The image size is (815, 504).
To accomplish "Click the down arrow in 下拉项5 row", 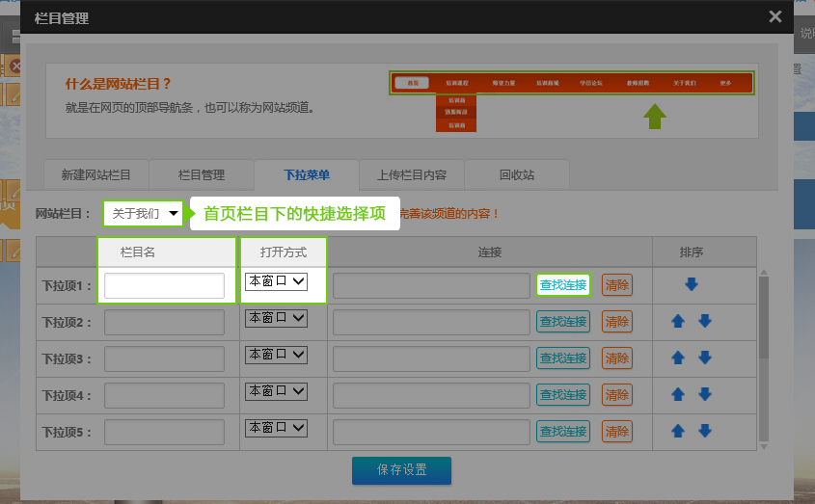I will (x=705, y=431).
